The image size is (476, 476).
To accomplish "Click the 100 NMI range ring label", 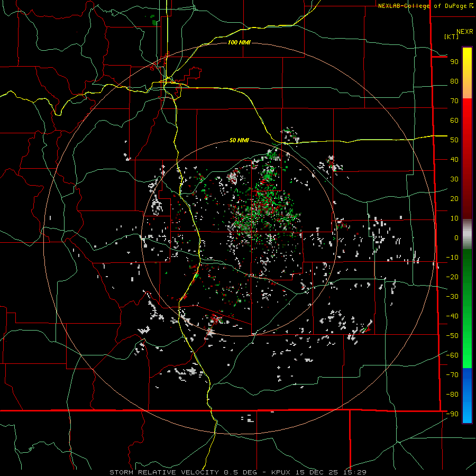I will (239, 42).
